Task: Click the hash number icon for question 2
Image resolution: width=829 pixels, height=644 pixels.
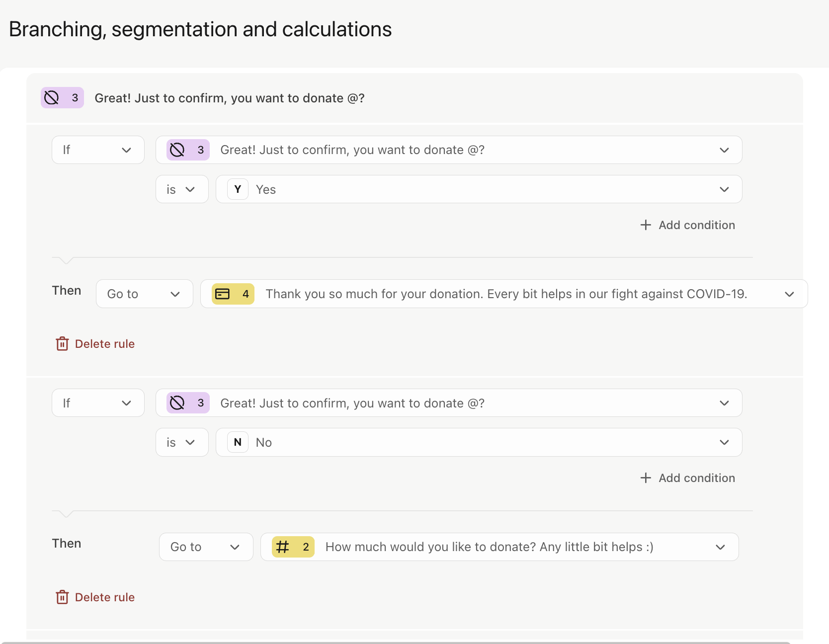Action: tap(282, 547)
